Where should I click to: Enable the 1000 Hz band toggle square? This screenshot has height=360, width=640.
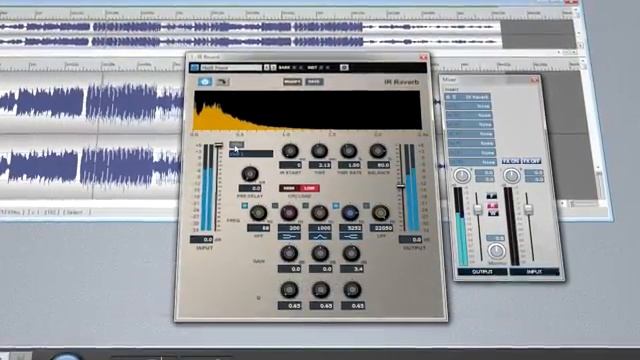point(305,205)
